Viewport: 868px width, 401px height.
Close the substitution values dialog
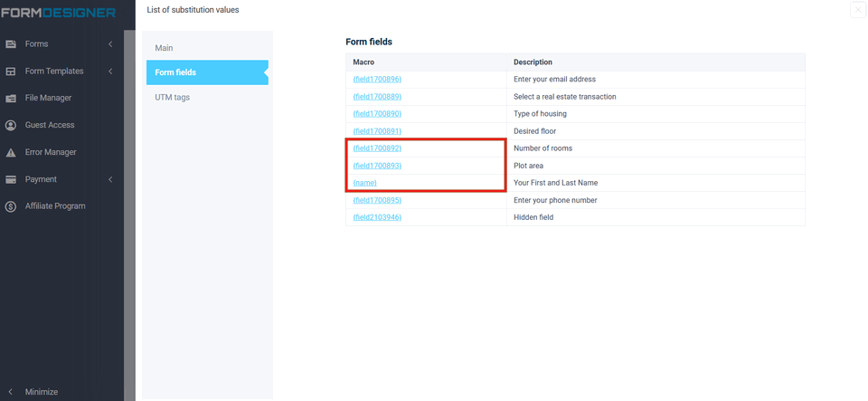(857, 10)
